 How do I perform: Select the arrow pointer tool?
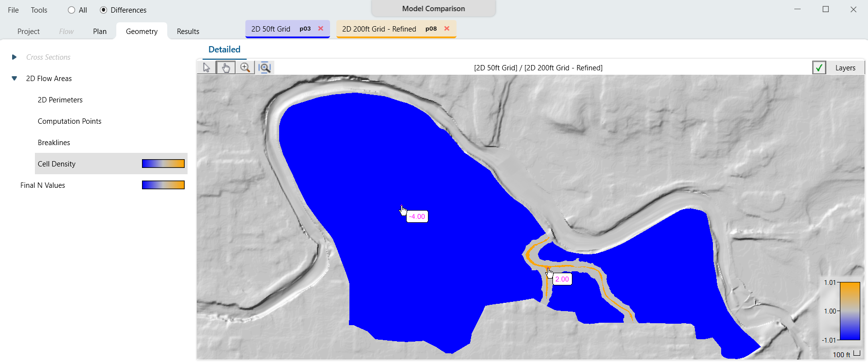(206, 67)
